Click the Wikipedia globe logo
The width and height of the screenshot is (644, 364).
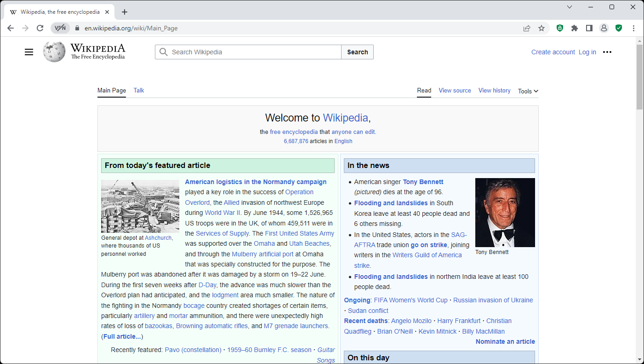[54, 52]
